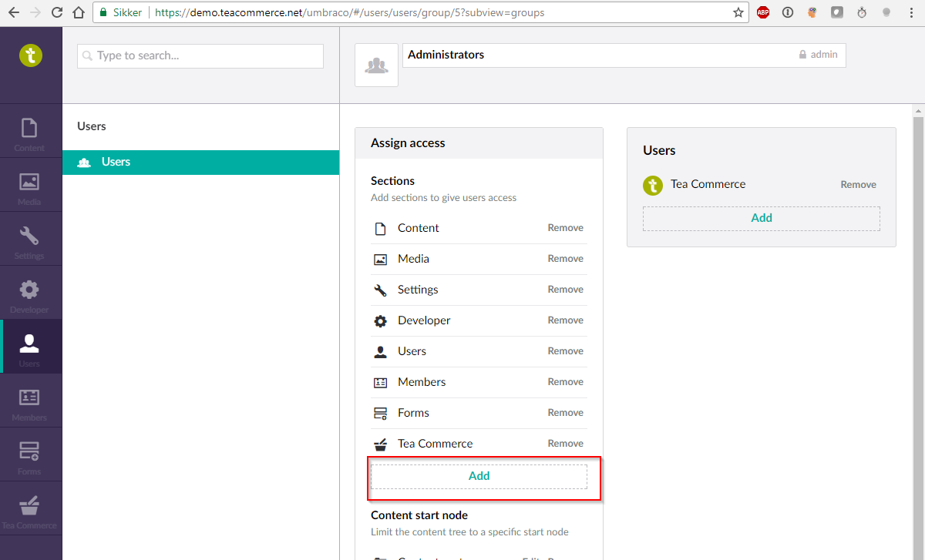Remove the Developer section access

pyautogui.click(x=566, y=320)
